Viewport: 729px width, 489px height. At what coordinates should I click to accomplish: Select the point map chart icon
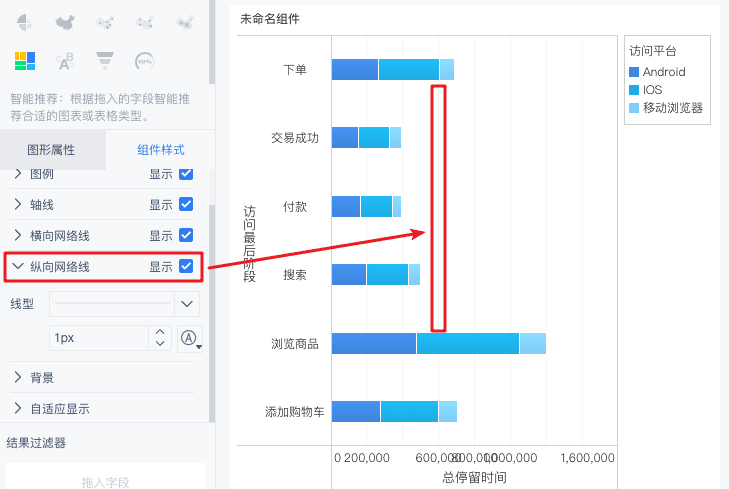point(105,22)
